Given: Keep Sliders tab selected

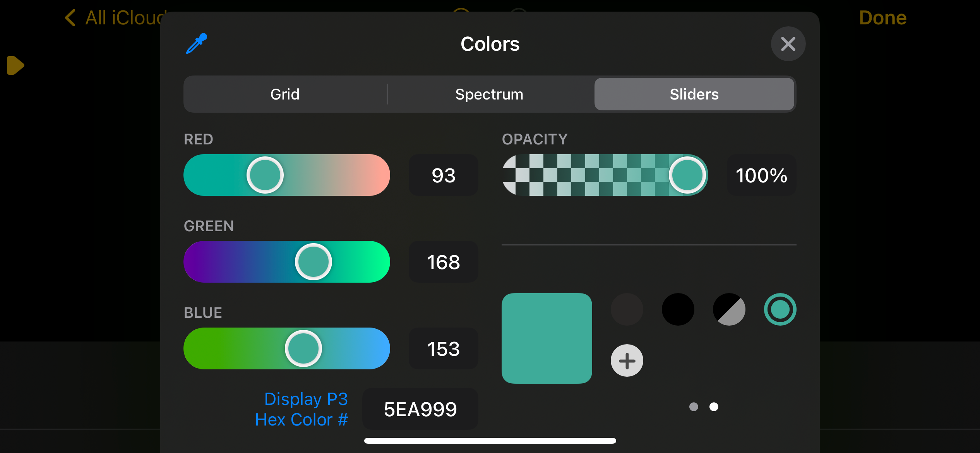Looking at the screenshot, I should coord(694,94).
